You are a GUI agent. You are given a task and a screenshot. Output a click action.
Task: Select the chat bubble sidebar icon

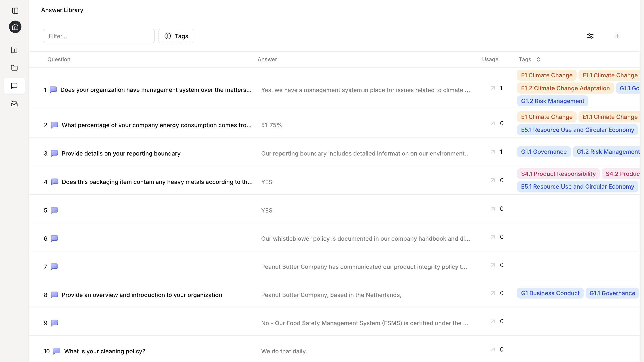pos(14,86)
